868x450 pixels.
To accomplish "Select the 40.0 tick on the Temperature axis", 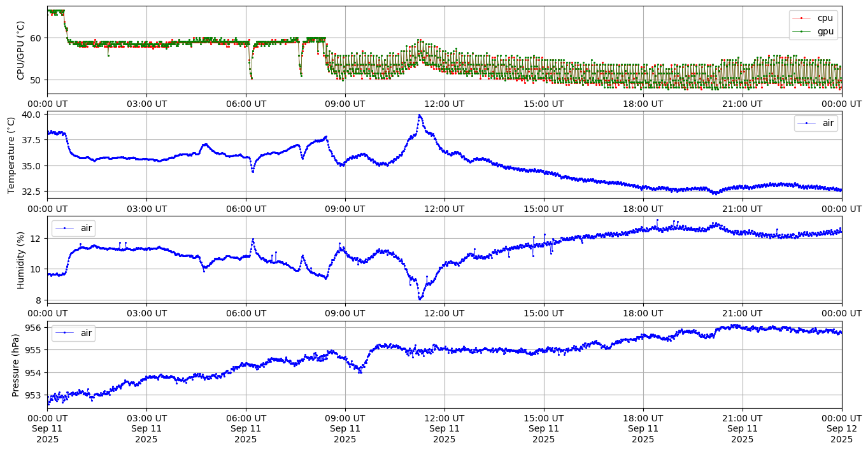I will tap(32, 115).
